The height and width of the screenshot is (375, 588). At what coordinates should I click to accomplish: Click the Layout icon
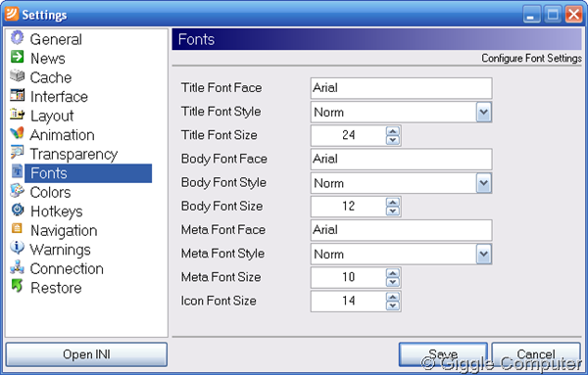18,114
